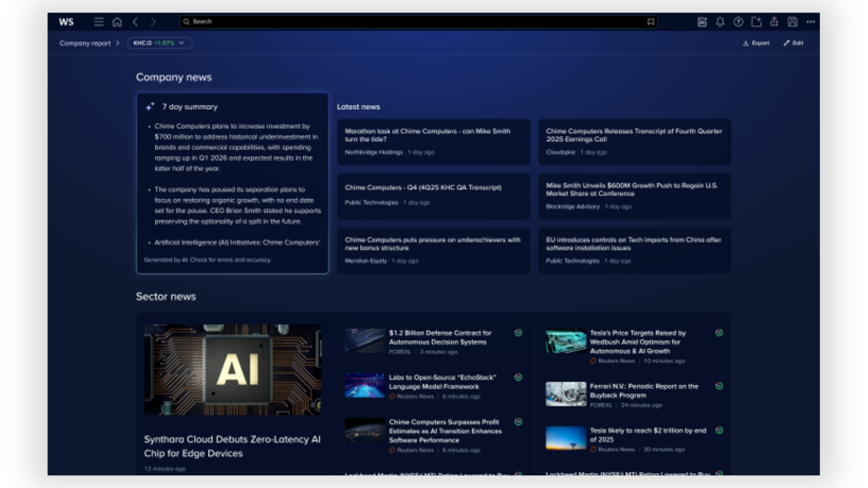Click the Export button

(x=756, y=43)
